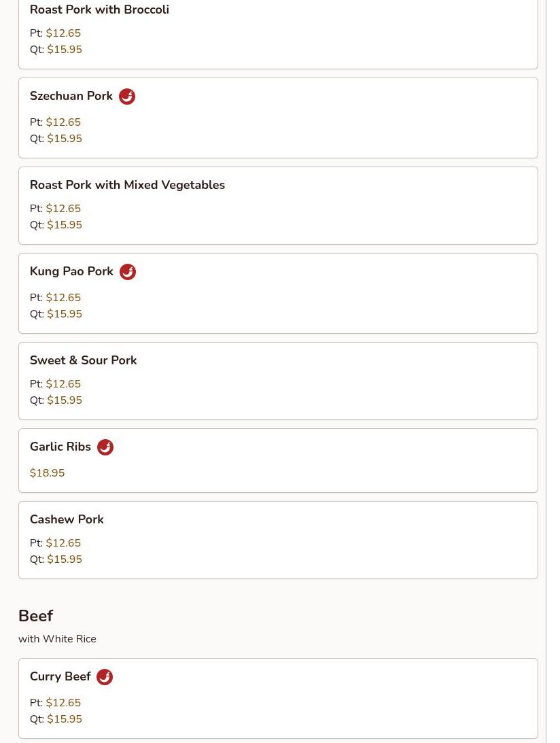Select the Szechuan Pork menu item title
This screenshot has height=743, width=560.
(x=71, y=97)
